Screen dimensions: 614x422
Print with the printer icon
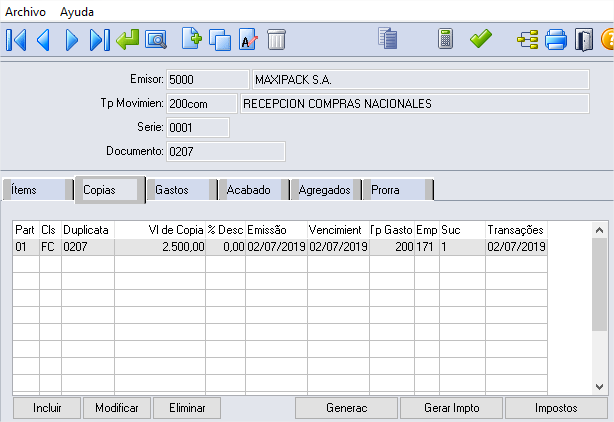click(x=556, y=40)
